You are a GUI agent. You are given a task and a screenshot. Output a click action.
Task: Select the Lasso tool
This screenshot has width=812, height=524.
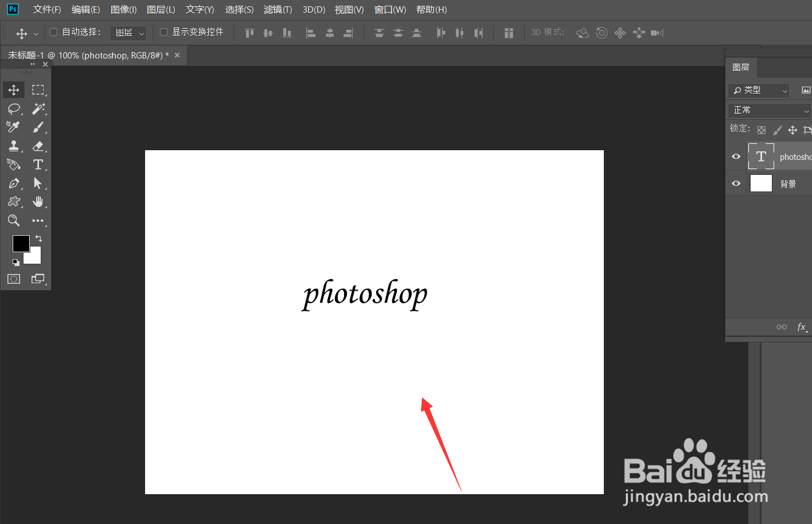pyautogui.click(x=14, y=108)
